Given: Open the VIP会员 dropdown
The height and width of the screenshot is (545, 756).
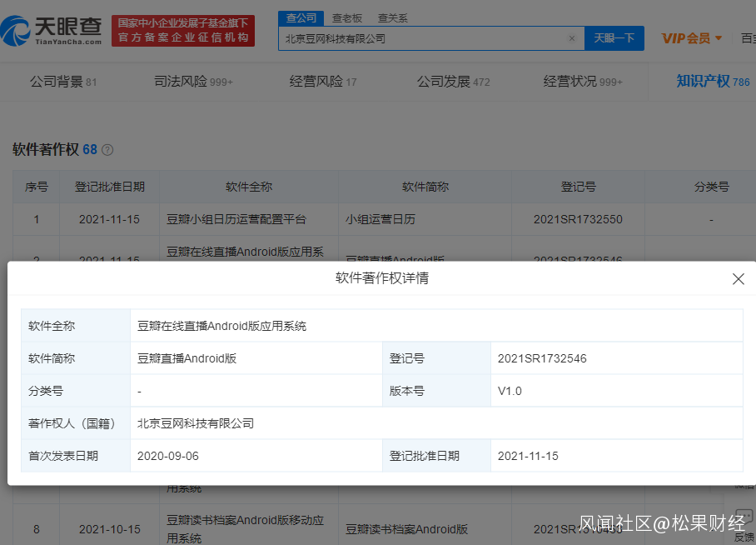Looking at the screenshot, I should click(691, 38).
